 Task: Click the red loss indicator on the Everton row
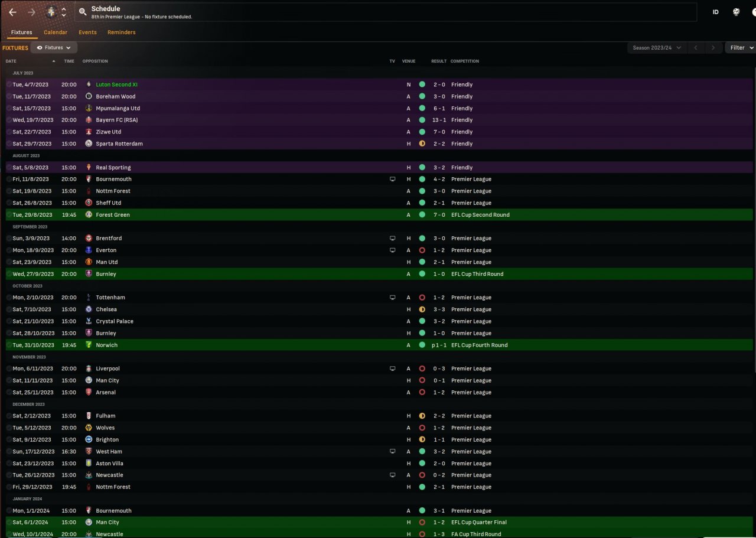click(x=422, y=250)
